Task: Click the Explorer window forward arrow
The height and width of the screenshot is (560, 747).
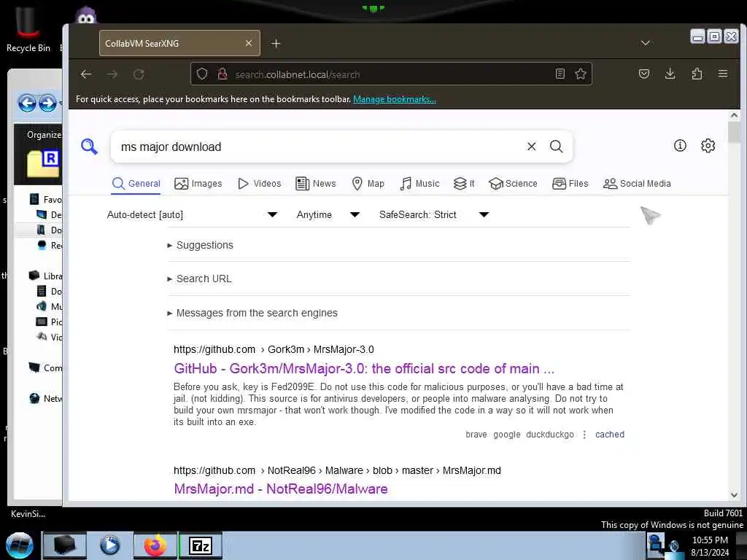Action: pyautogui.click(x=47, y=103)
